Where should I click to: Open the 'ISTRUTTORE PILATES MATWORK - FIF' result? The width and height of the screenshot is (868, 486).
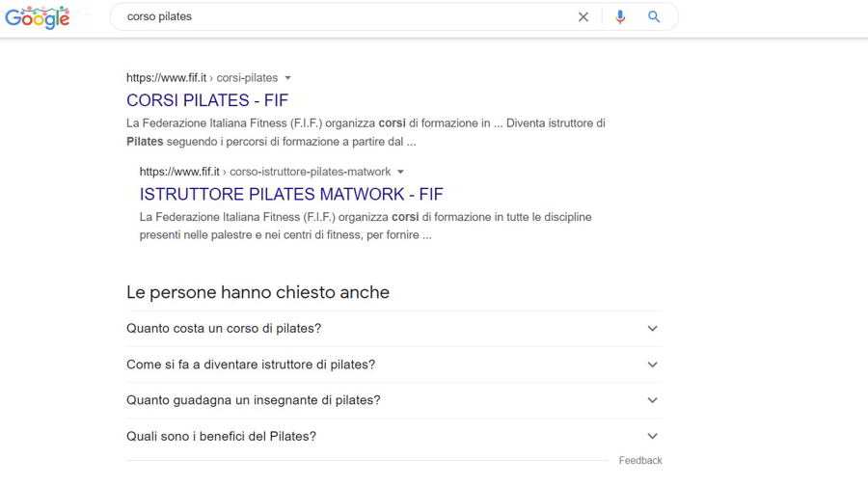(291, 195)
